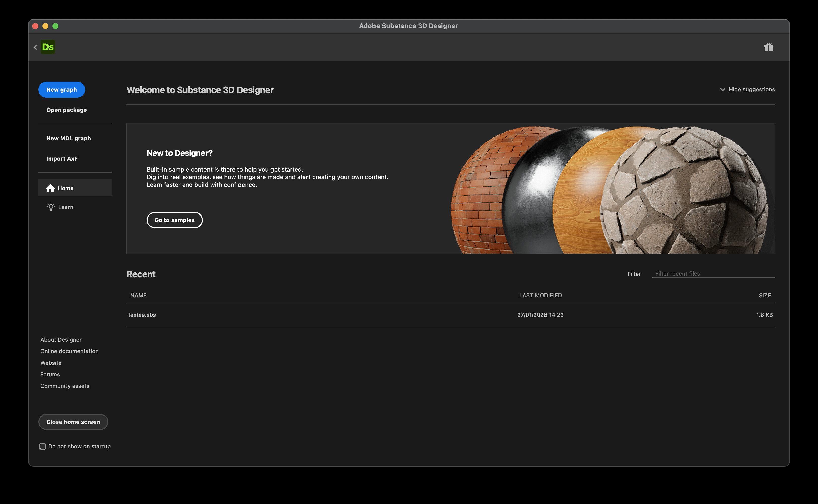Viewport: 818px width, 504px height.
Task: Enable Do not show on startup
Action: point(42,446)
